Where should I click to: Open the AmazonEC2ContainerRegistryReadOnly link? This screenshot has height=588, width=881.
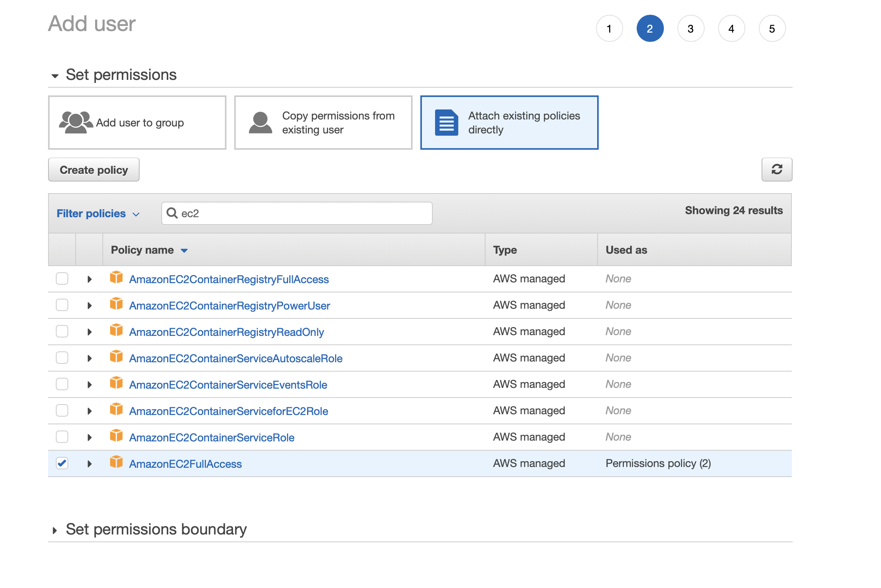[x=226, y=332]
